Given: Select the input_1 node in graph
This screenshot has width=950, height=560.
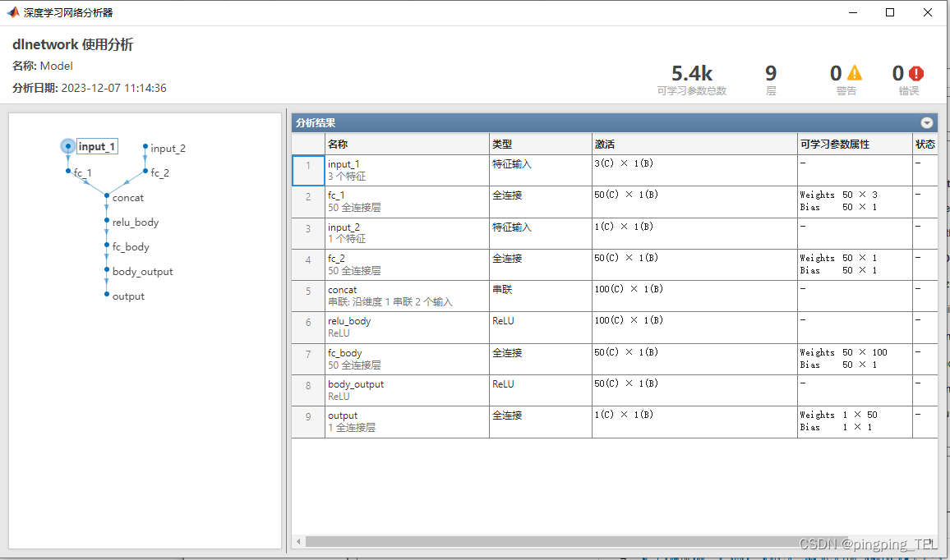Looking at the screenshot, I should tap(67, 146).
